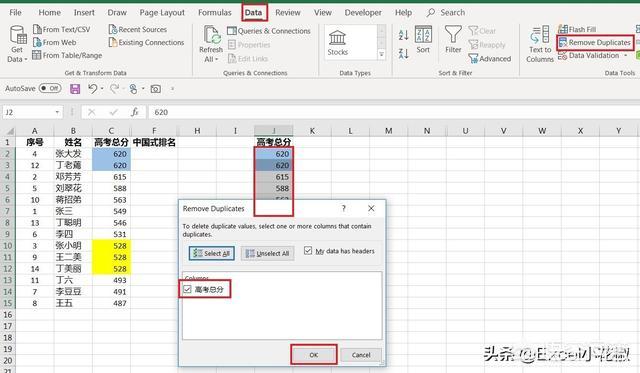Image resolution: width=640 pixels, height=373 pixels.
Task: Open the Redo history dropdown
Action: 123,89
